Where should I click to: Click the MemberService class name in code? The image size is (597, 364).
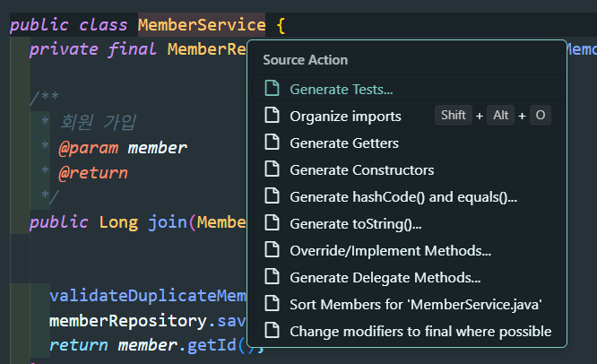[202, 24]
